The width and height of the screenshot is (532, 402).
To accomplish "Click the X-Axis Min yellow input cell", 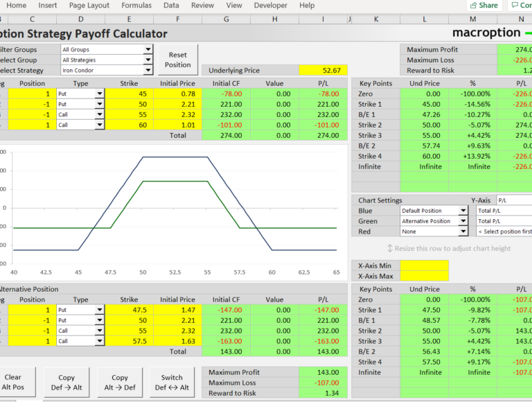I will coord(424,265).
